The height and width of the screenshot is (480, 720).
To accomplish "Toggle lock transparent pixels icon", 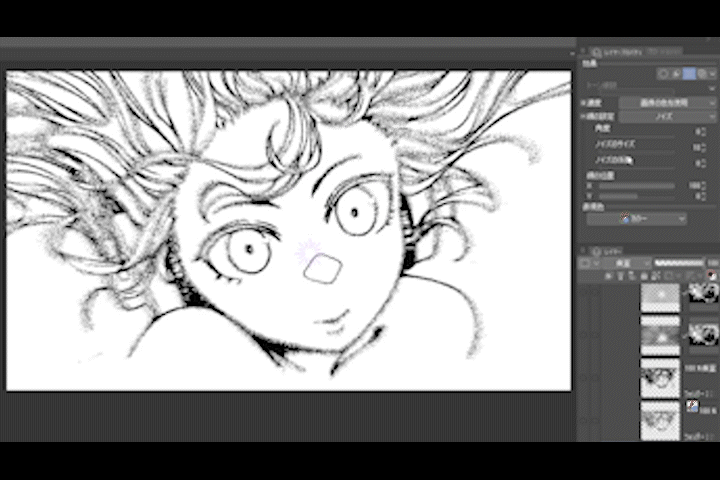I will coord(655,276).
